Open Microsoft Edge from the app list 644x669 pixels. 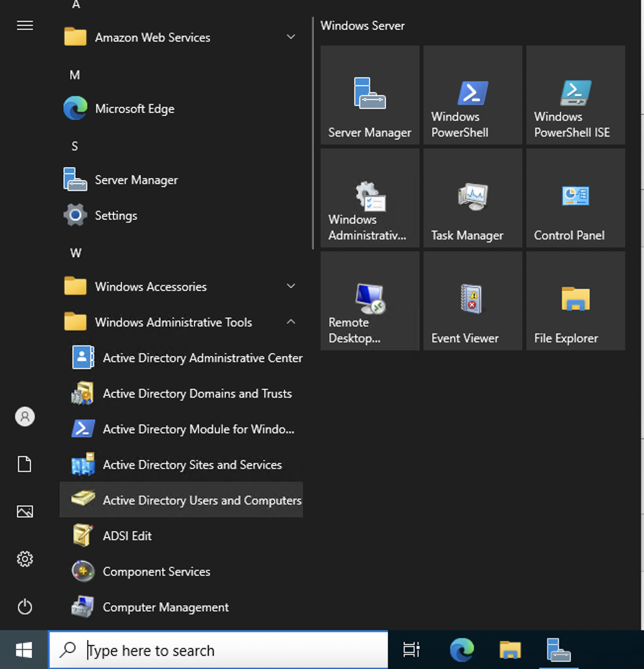(181, 108)
